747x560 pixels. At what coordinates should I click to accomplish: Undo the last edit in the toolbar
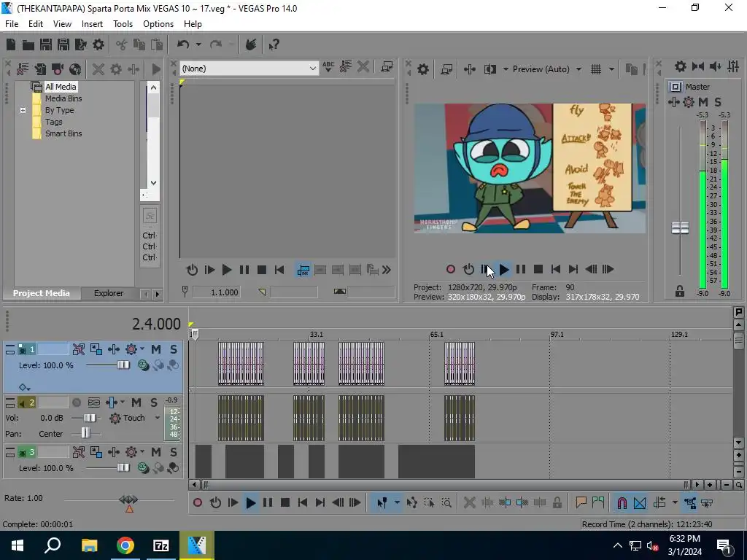point(183,44)
